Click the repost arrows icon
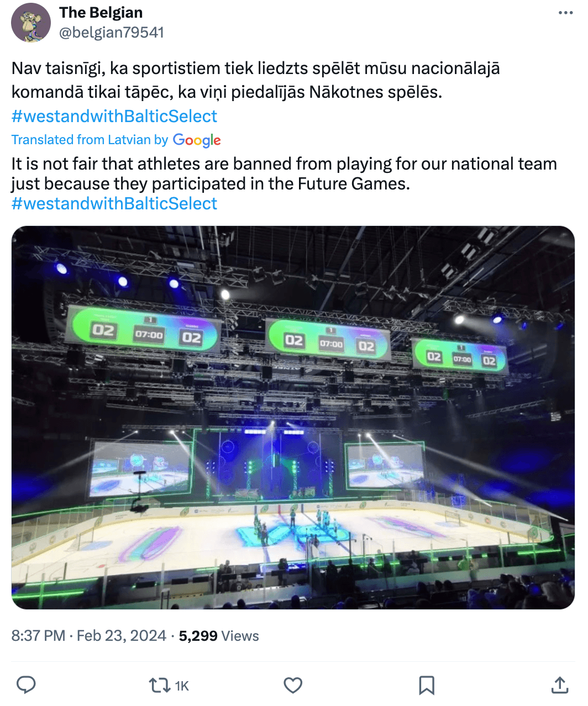 pyautogui.click(x=159, y=686)
